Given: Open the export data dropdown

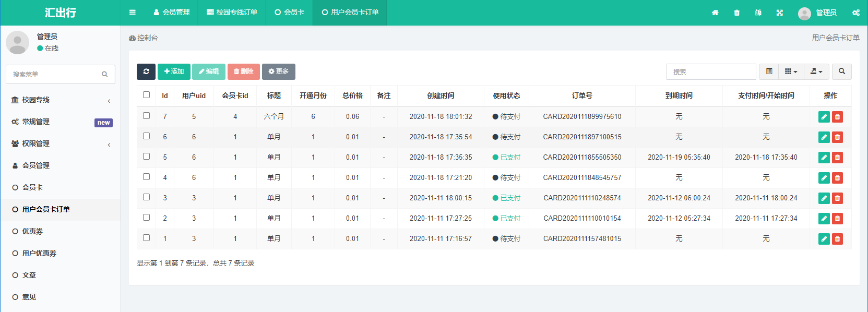Looking at the screenshot, I should [816, 71].
